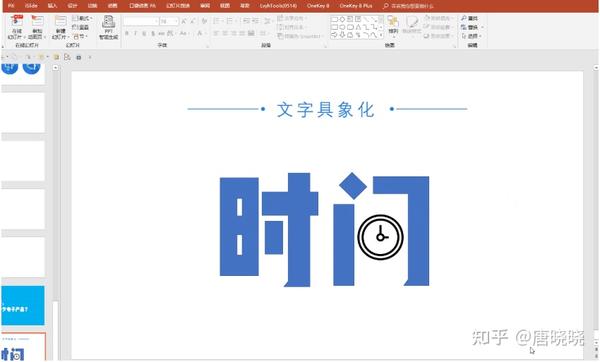Screen dimensions: 600x362
Task: Click the PPT 智能生成 icon
Action: 109,27
